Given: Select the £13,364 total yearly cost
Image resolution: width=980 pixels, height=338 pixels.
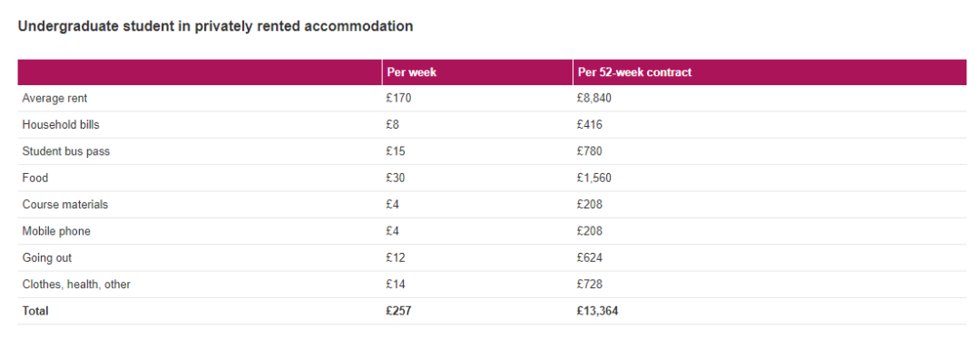Looking at the screenshot, I should coord(597,311).
